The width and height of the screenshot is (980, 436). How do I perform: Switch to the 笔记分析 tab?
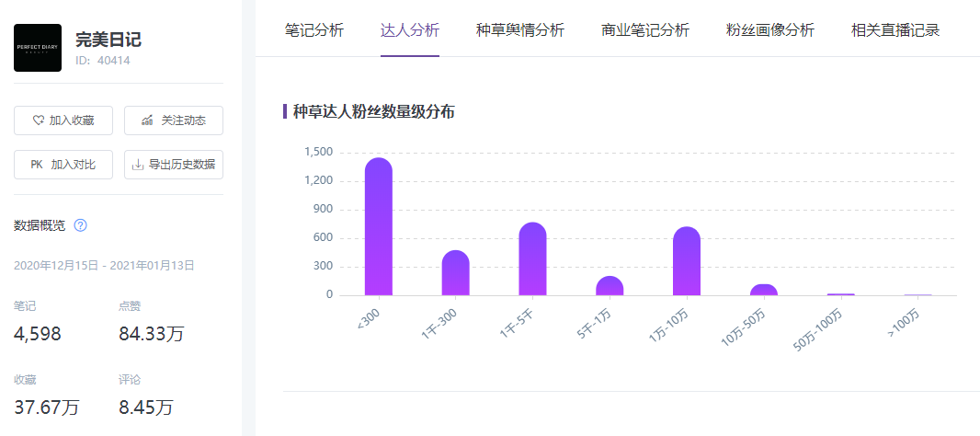pyautogui.click(x=313, y=30)
